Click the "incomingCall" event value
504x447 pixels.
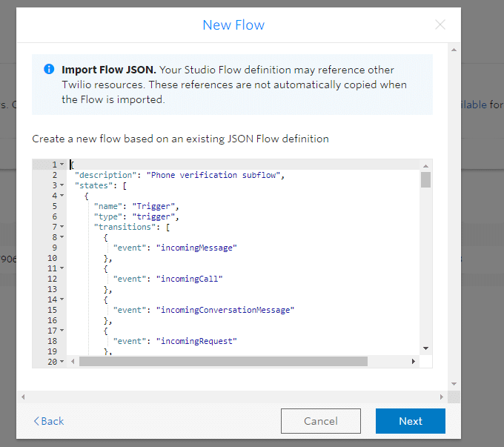click(x=189, y=279)
